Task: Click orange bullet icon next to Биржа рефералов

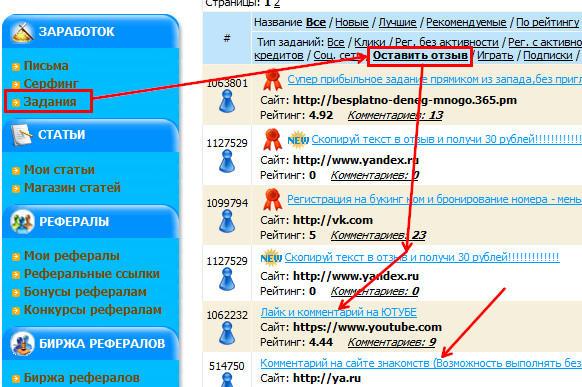Action: (16, 378)
